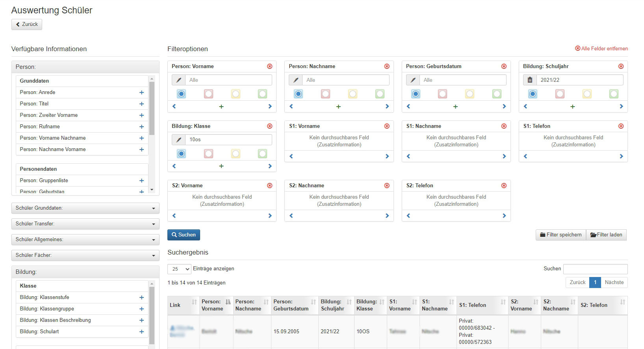Image resolution: width=644 pixels, height=349 pixels.
Task: Remove the Person: Nachname filter card
Action: coord(387,66)
